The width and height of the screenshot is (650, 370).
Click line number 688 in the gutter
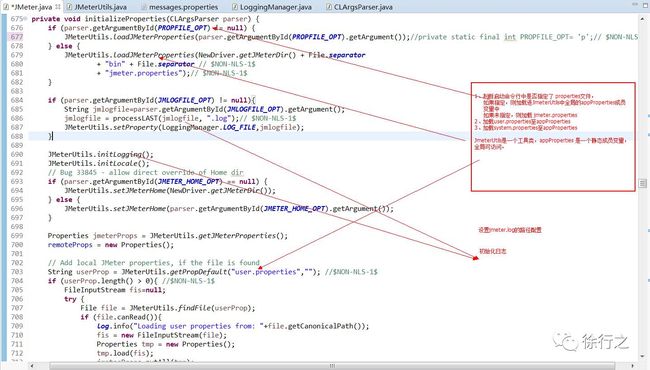(17, 136)
